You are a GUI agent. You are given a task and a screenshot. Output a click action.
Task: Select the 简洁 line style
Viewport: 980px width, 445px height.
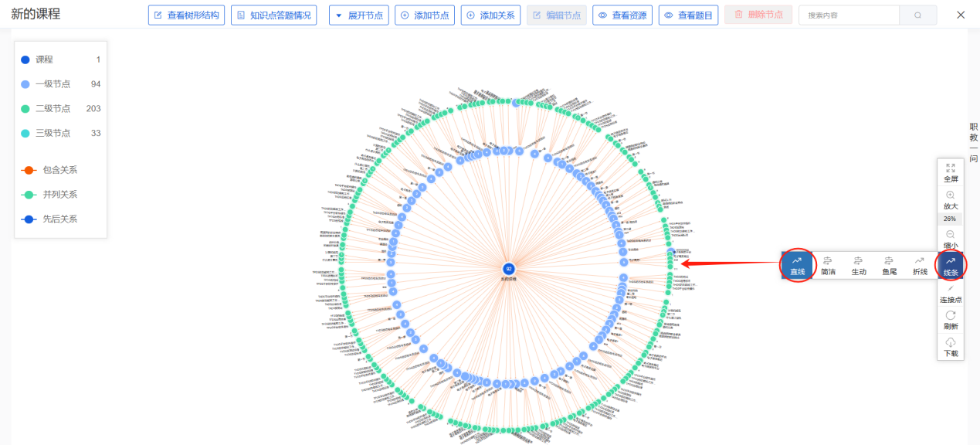[828, 266]
